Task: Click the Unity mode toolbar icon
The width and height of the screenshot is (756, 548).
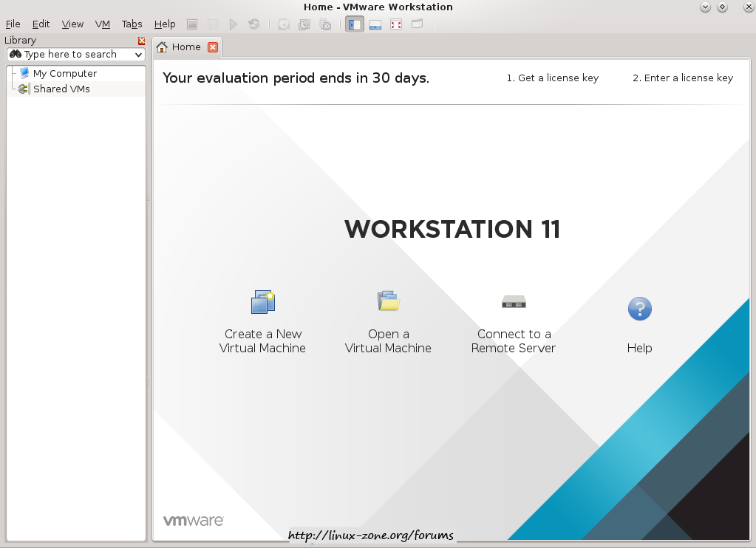Action: pos(417,24)
